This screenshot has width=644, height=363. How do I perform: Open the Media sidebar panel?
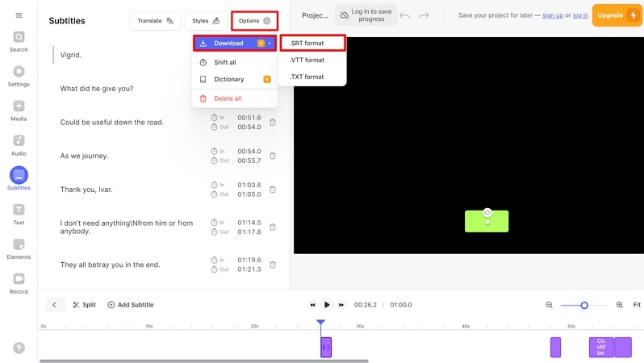(x=19, y=111)
